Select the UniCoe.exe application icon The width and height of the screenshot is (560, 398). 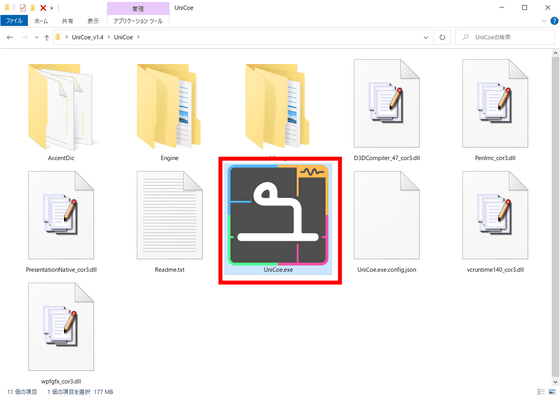(x=278, y=215)
